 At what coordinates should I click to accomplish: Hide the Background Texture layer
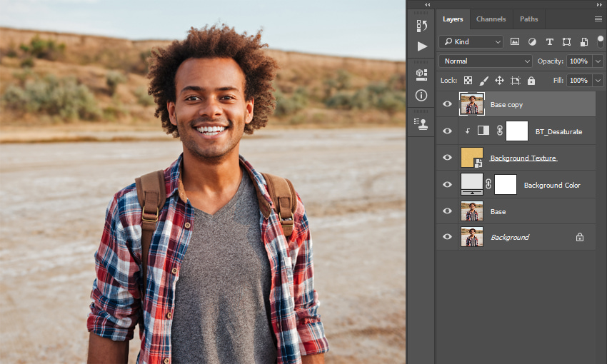pyautogui.click(x=447, y=158)
